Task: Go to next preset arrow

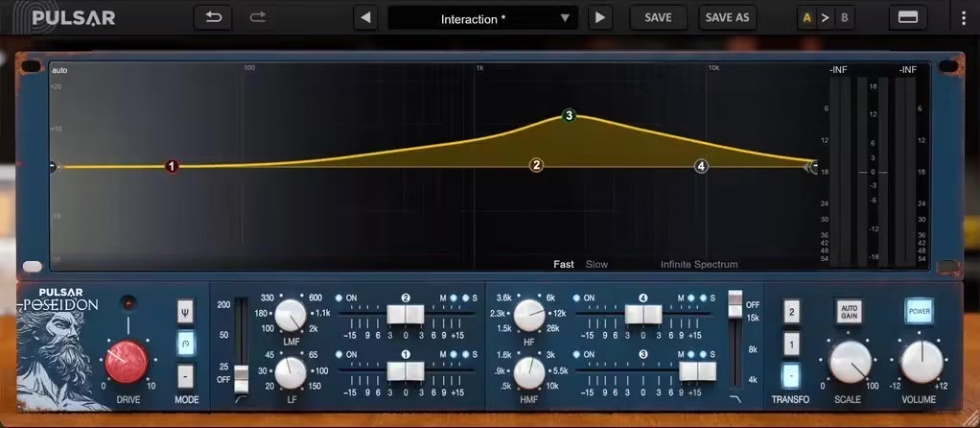Action: (600, 17)
